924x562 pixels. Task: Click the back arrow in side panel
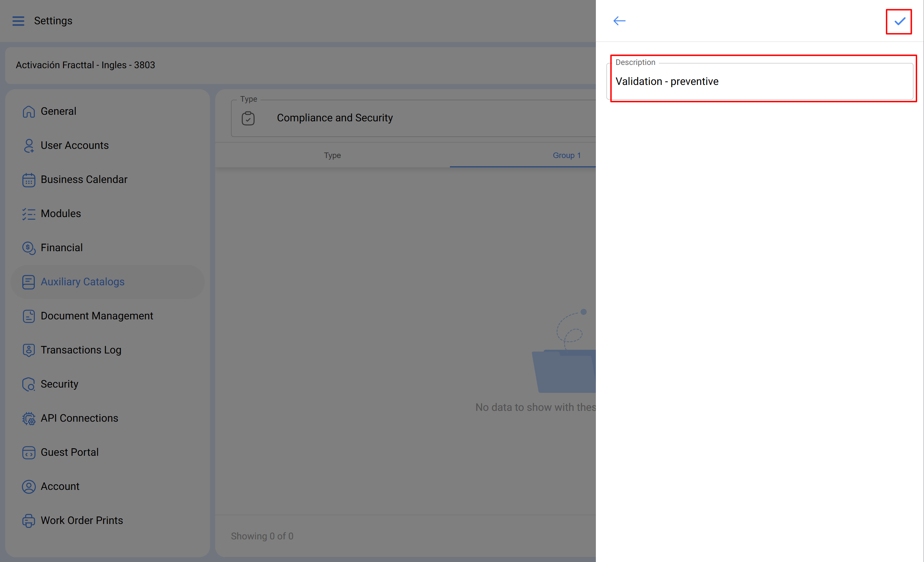point(619,21)
